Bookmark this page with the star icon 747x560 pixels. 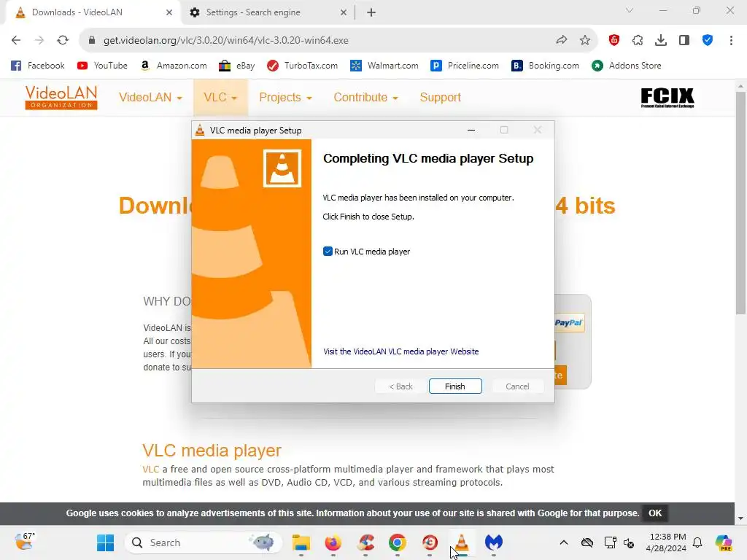pyautogui.click(x=585, y=41)
